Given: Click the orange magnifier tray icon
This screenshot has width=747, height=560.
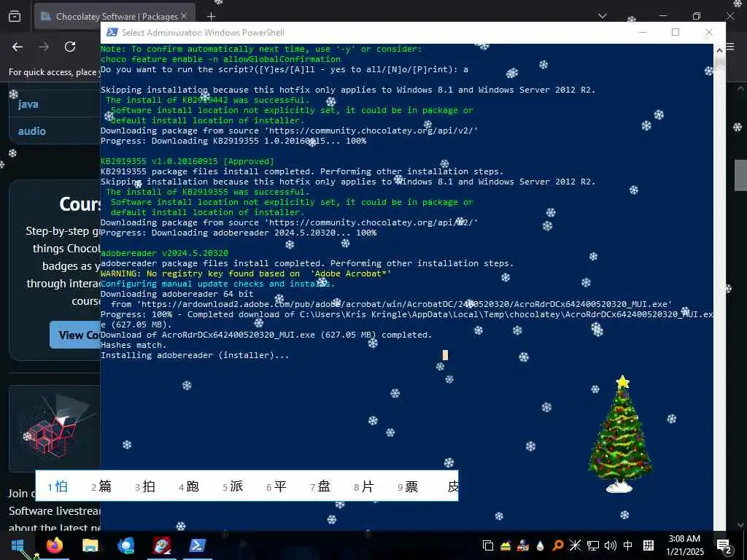Looking at the screenshot, I should [558, 545].
